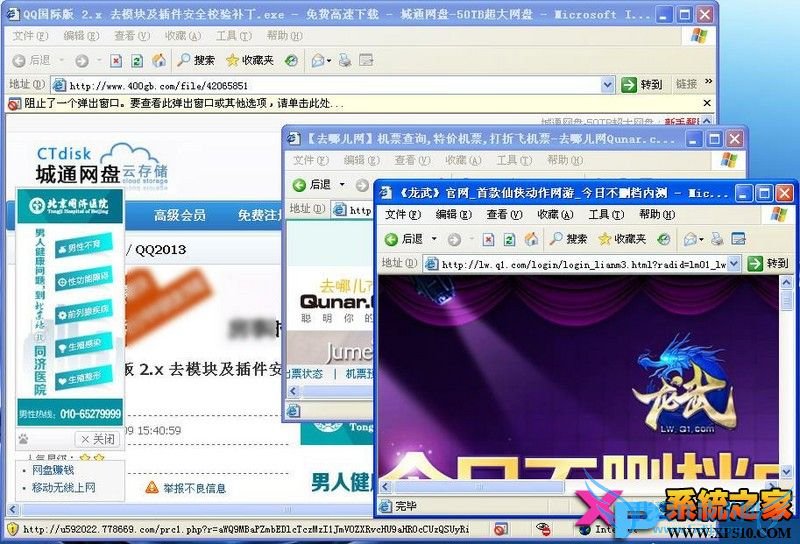Screen dimensions: 800x544
Task: Click Stop icon in 龙武 window
Action: 488,239
